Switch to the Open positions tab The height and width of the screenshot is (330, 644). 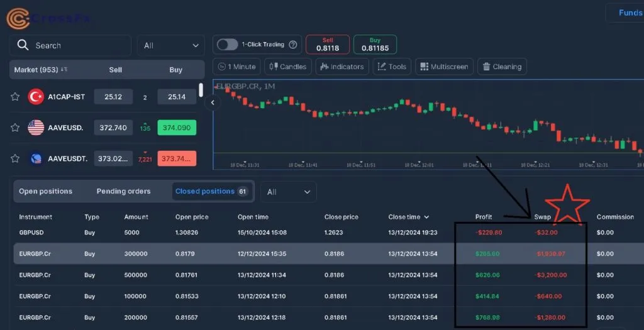tap(45, 191)
